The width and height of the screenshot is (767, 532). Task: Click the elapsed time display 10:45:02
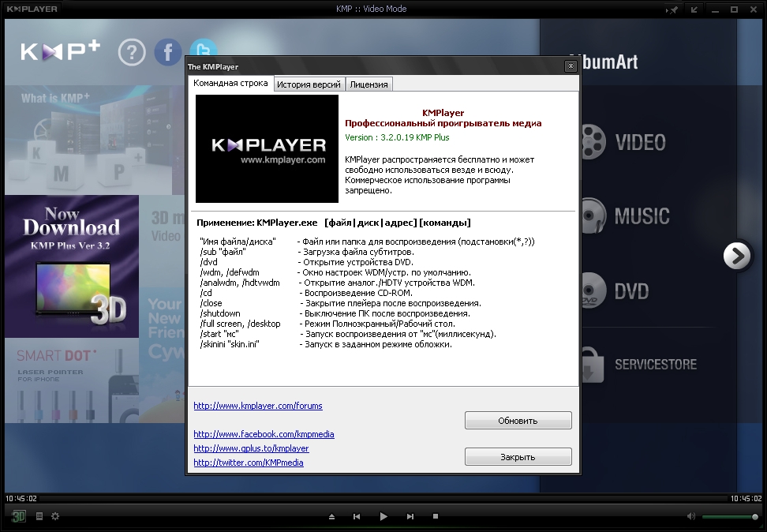pos(21,499)
